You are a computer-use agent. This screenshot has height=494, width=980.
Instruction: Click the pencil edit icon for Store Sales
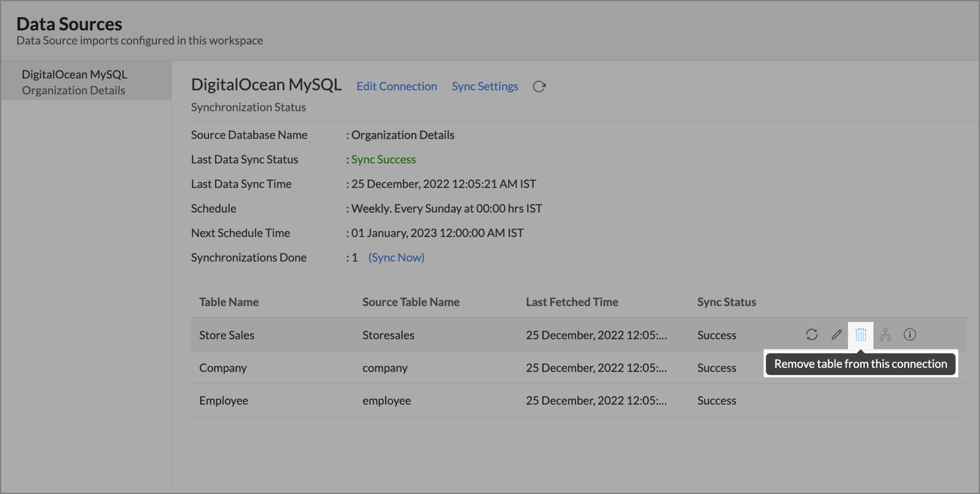point(836,334)
